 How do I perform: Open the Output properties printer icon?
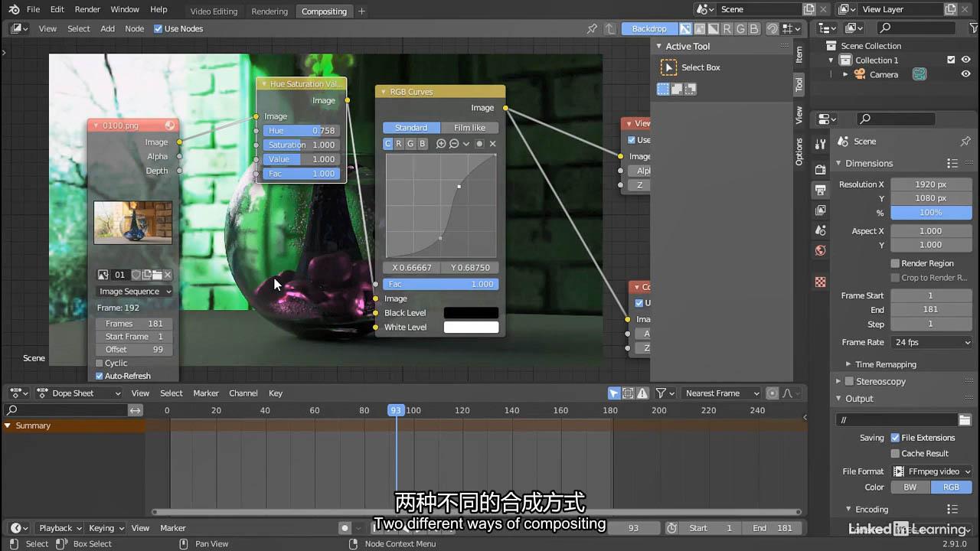tap(820, 190)
